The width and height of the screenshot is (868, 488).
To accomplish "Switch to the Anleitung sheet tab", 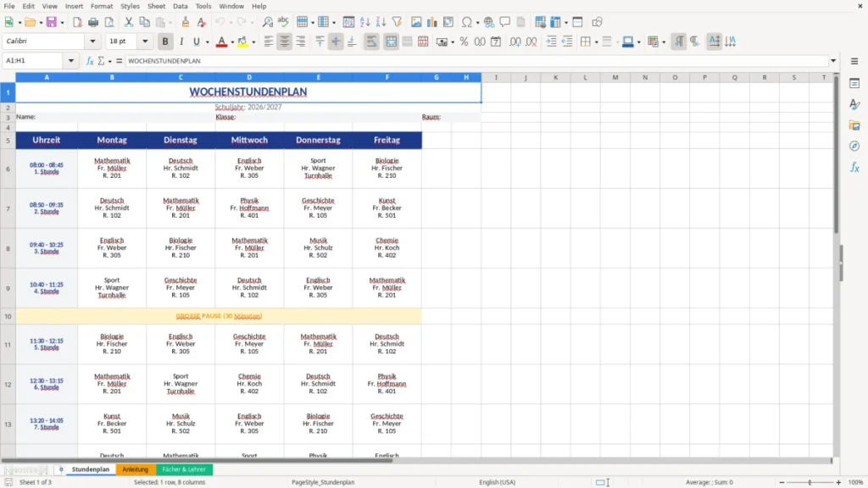I will (136, 469).
